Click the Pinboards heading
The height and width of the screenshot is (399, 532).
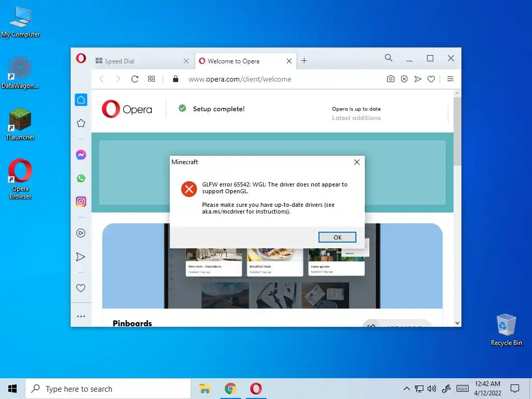coord(132,323)
